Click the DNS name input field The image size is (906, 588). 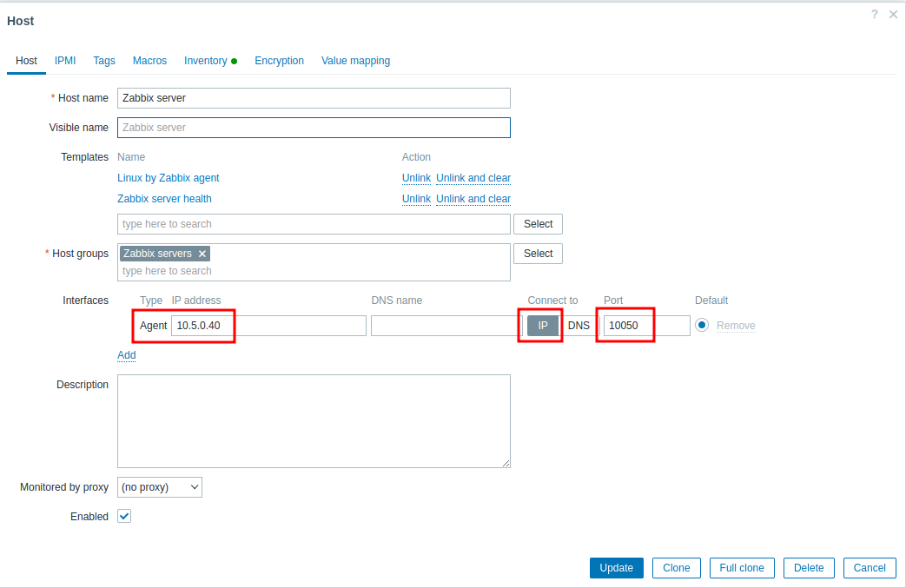[446, 325]
